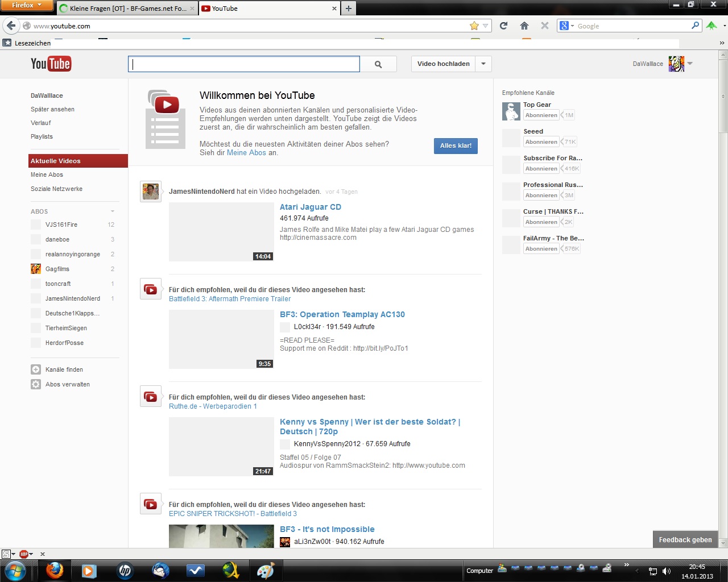Open the Firefox menu button
The image size is (728, 582).
tap(27, 5)
